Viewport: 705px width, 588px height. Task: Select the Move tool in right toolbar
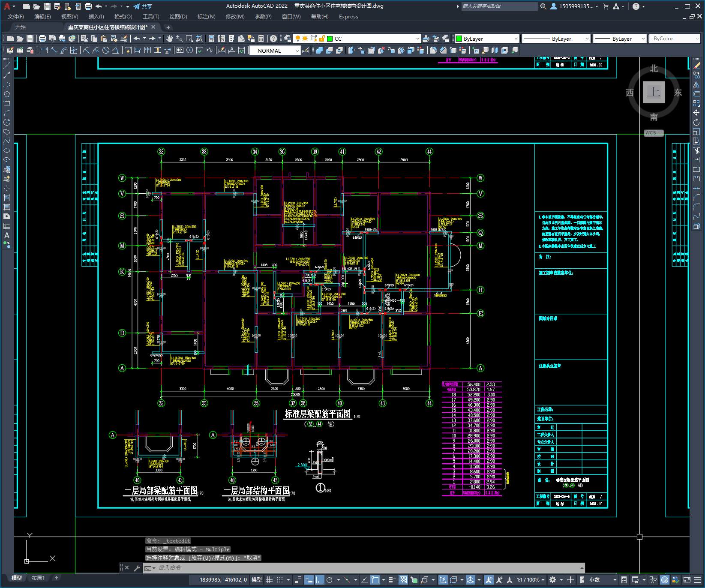point(696,113)
